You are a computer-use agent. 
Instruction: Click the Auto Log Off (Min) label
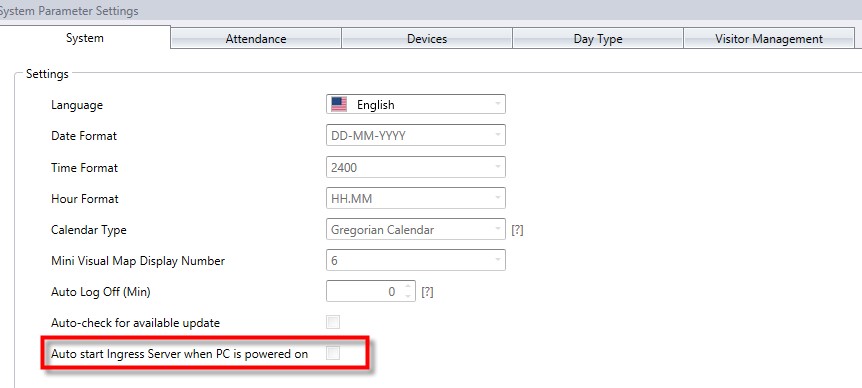[x=101, y=292]
